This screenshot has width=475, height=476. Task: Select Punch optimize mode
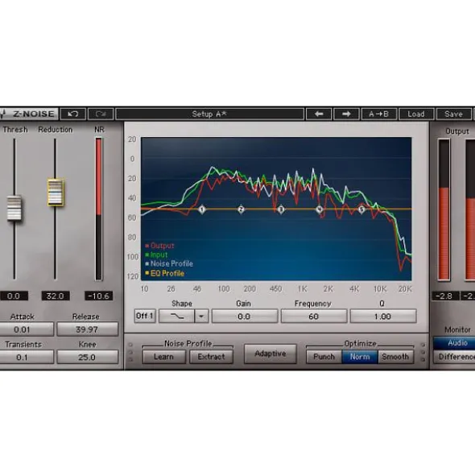[x=324, y=357]
